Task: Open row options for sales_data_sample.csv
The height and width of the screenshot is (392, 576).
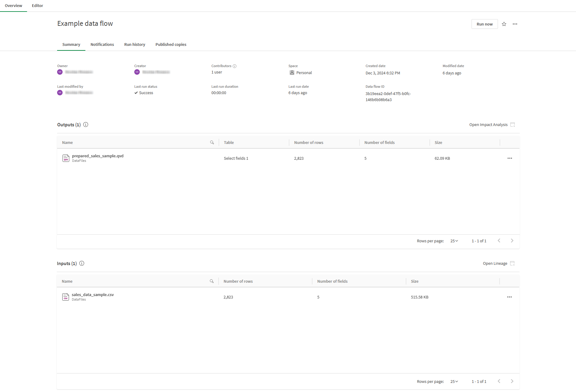Action: (509, 297)
